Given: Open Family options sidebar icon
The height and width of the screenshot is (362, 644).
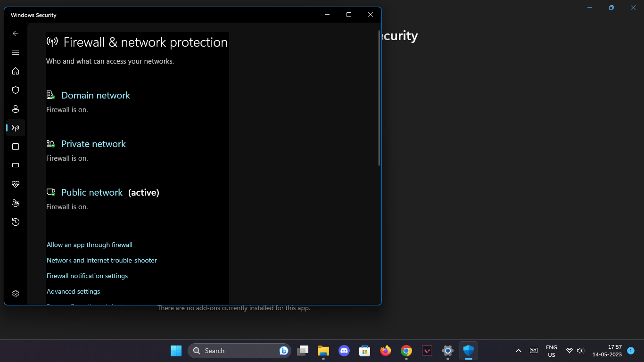Looking at the screenshot, I should pyautogui.click(x=16, y=203).
